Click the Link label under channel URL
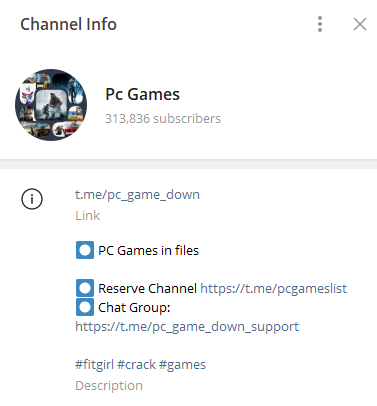 (87, 215)
